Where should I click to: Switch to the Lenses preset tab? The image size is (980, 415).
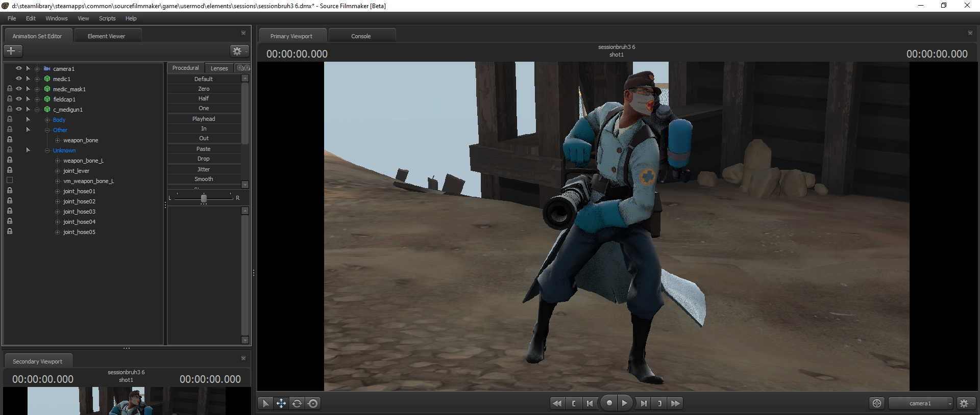(219, 68)
